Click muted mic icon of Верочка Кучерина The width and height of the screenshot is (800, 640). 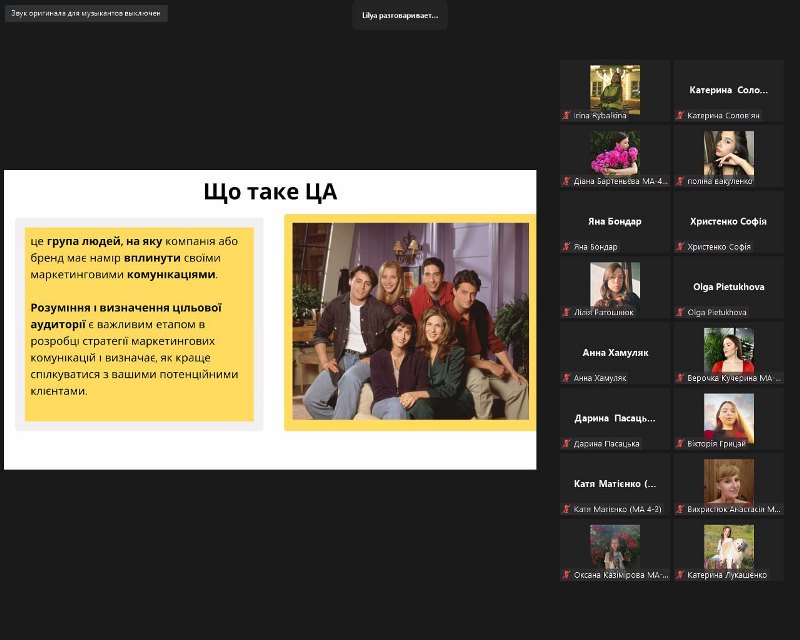(680, 378)
